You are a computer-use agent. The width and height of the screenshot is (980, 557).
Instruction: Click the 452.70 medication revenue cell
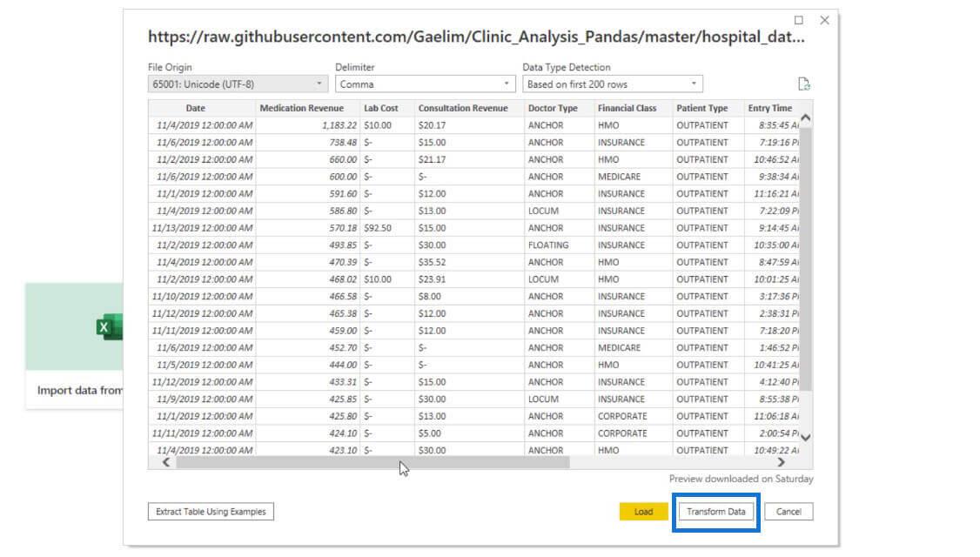click(x=308, y=347)
